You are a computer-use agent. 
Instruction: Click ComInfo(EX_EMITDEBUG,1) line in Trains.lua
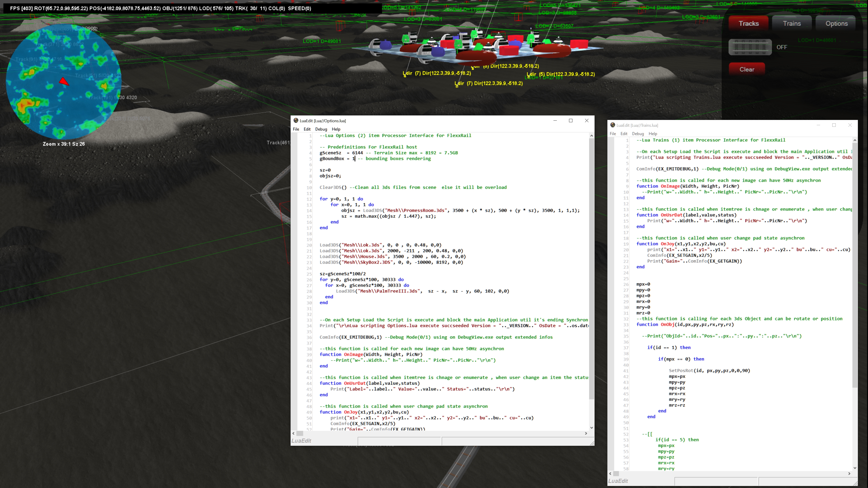(x=744, y=169)
